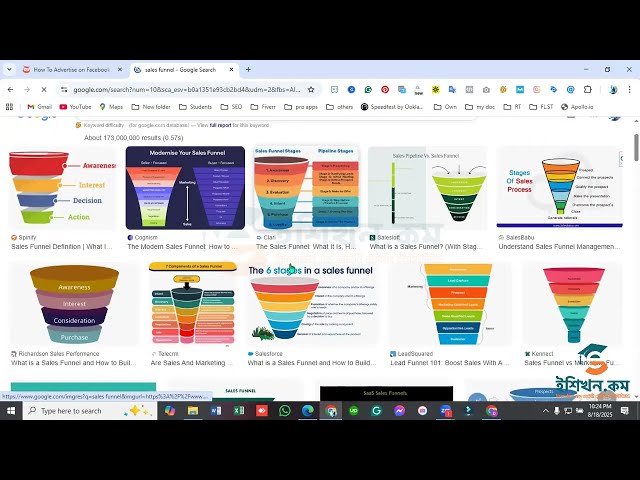Image resolution: width=640 pixels, height=480 pixels.
Task: Open Chrome's three-dot menu
Action: click(x=629, y=89)
